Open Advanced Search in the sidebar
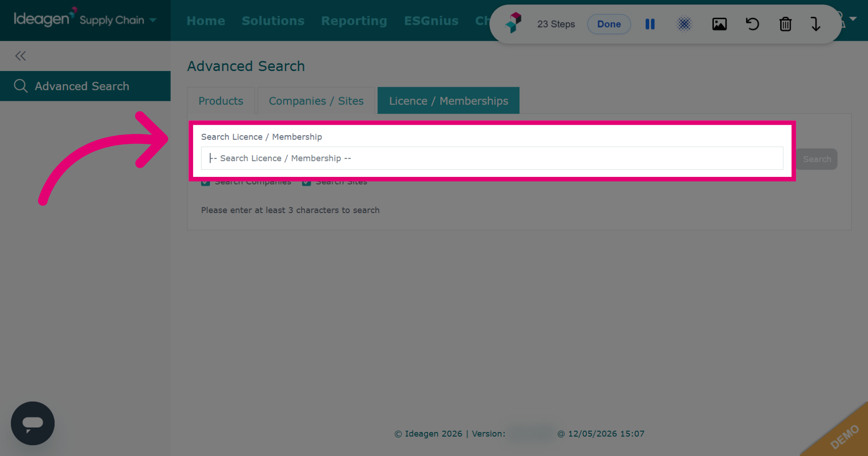Viewport: 868px width, 456px height. pyautogui.click(x=85, y=86)
